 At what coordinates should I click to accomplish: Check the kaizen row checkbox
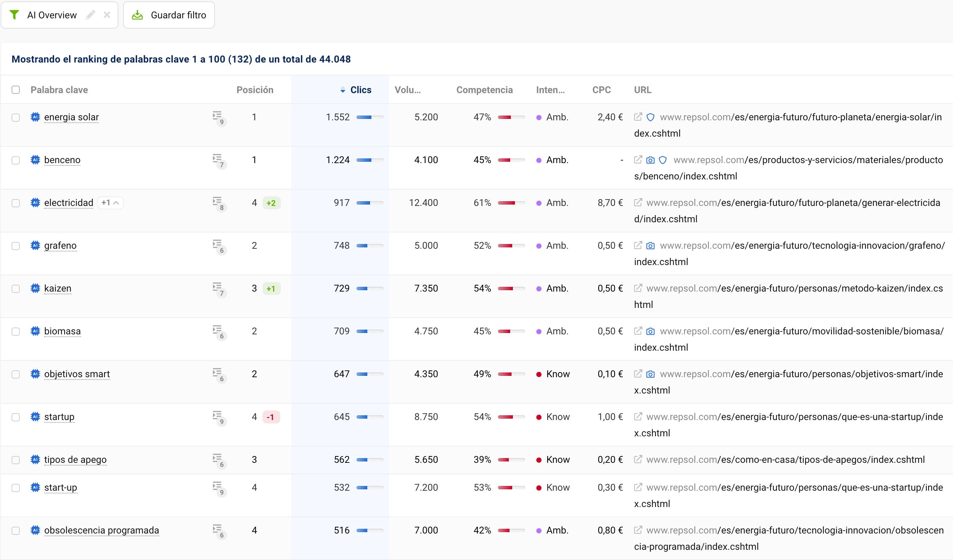pyautogui.click(x=16, y=289)
